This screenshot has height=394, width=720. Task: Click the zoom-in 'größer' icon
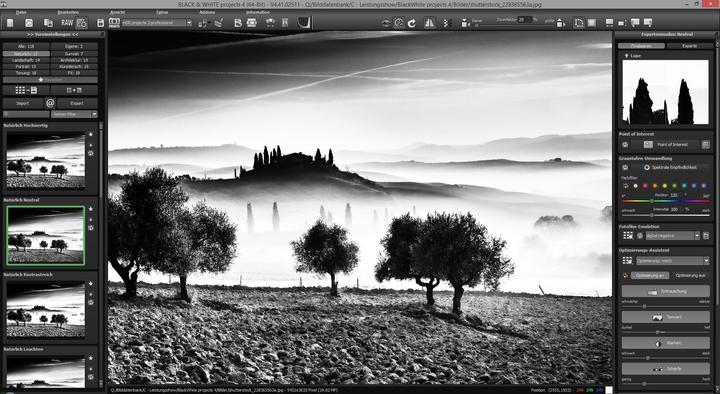pos(561,23)
